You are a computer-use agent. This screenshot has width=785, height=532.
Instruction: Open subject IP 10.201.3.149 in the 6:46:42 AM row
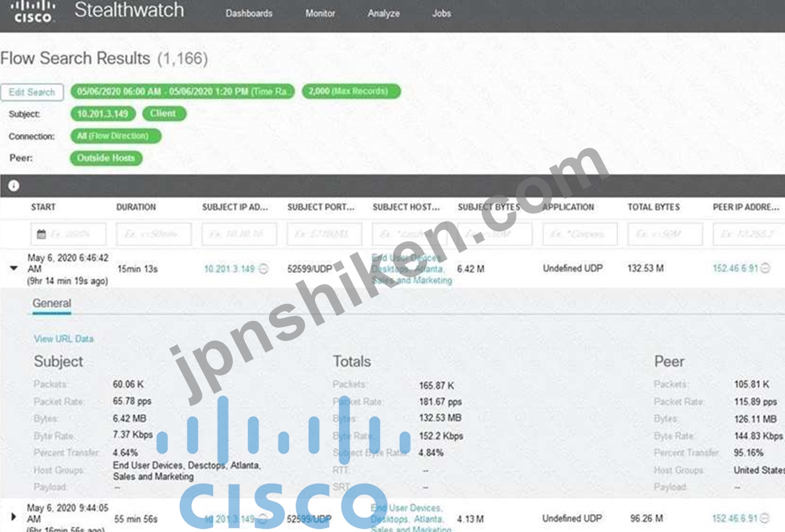[x=229, y=269]
